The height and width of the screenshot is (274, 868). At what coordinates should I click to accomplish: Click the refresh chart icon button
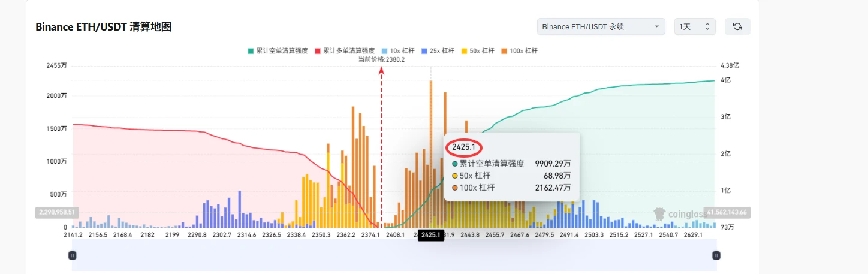737,26
